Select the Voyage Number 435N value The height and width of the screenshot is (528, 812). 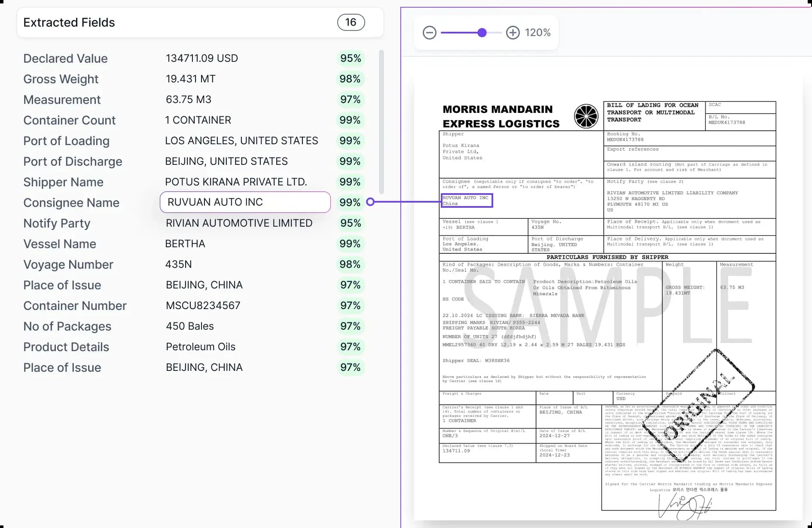pyautogui.click(x=178, y=264)
